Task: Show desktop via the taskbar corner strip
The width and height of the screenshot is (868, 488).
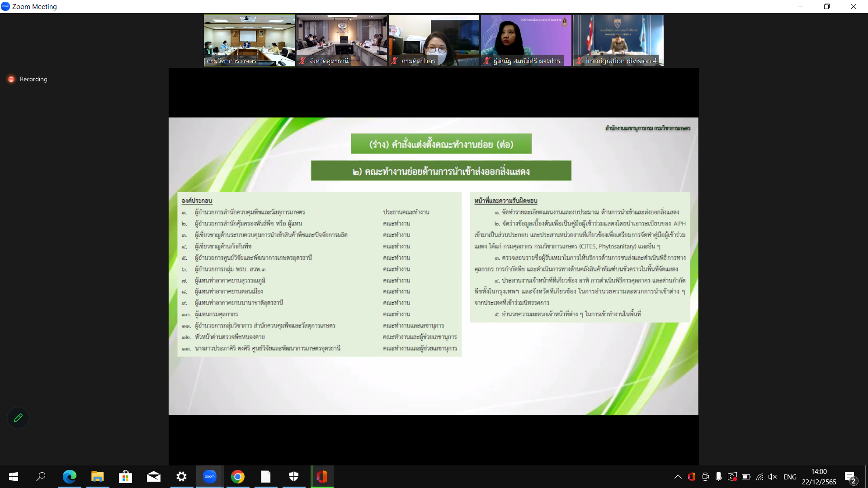Action: point(866,477)
